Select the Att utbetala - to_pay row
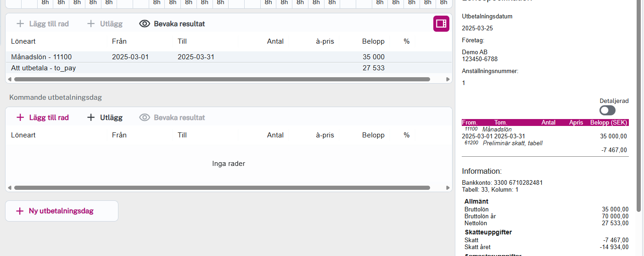Image resolution: width=644 pixels, height=256 pixels. click(x=43, y=68)
